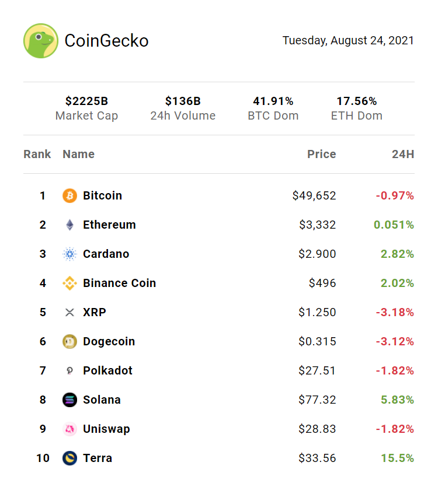Click the CoinGecko gecko logo
The image size is (438, 504).
point(41,41)
